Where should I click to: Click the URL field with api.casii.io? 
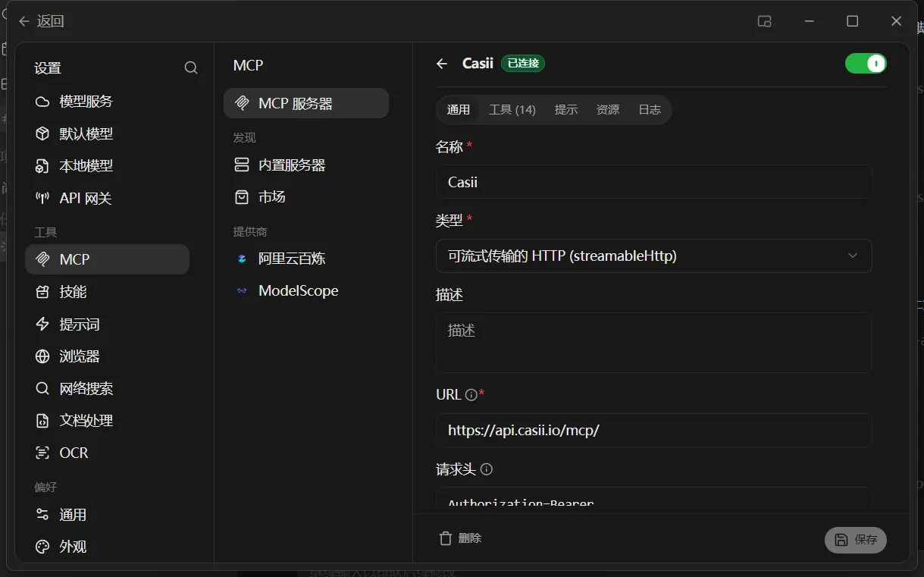point(654,431)
